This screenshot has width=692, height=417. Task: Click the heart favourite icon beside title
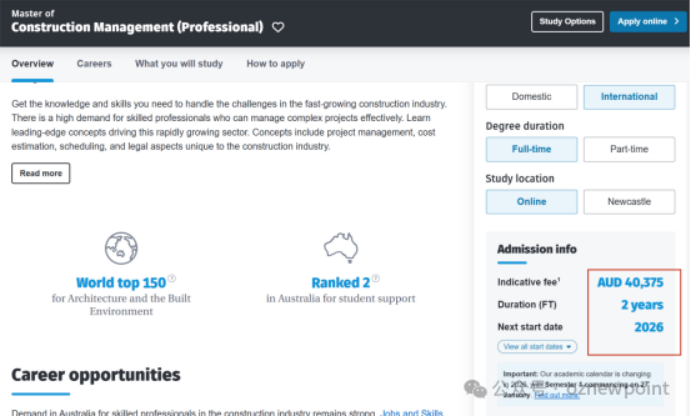point(278,27)
